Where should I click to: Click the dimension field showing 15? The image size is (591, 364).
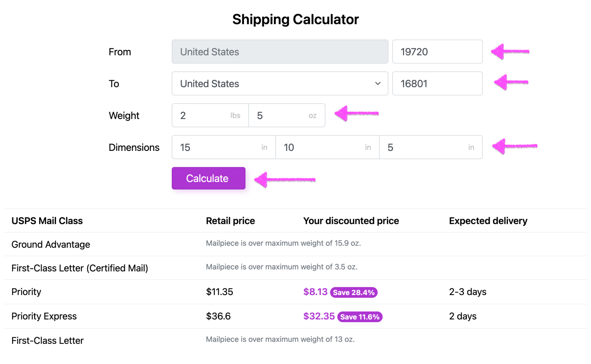click(223, 147)
